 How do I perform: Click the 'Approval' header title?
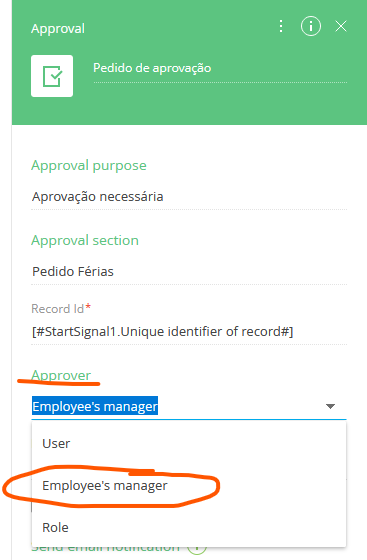[58, 29]
